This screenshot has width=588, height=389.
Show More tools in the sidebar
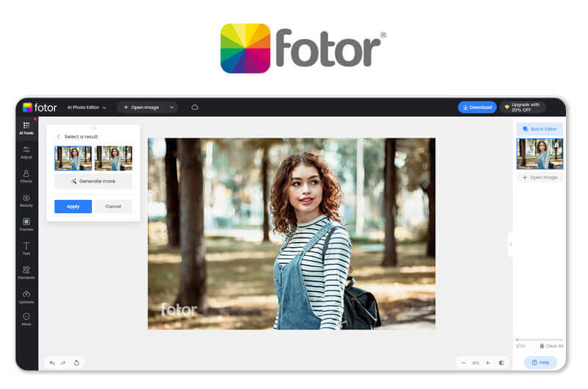click(x=26, y=319)
